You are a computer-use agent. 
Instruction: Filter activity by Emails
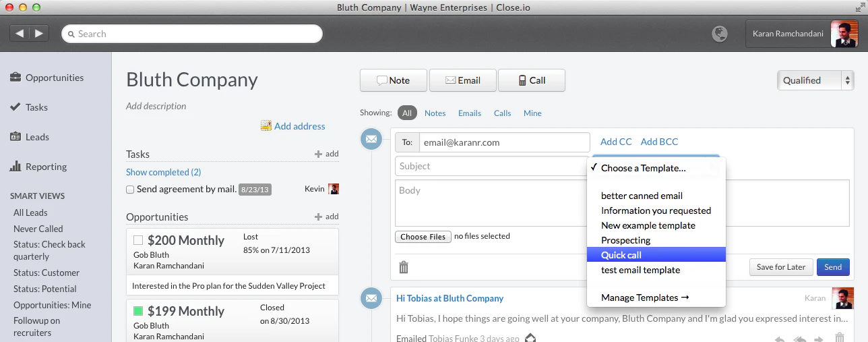470,113
